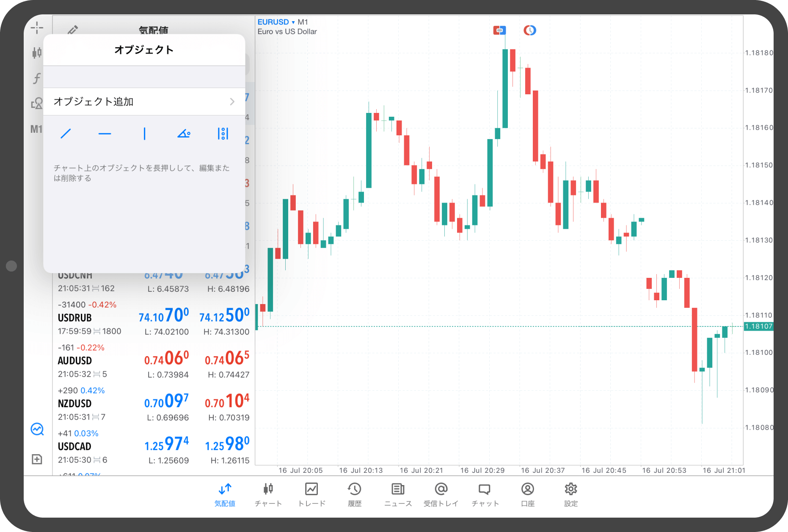Switch to the チャート tab
Viewport: 788px width, 532px height.
[268, 495]
